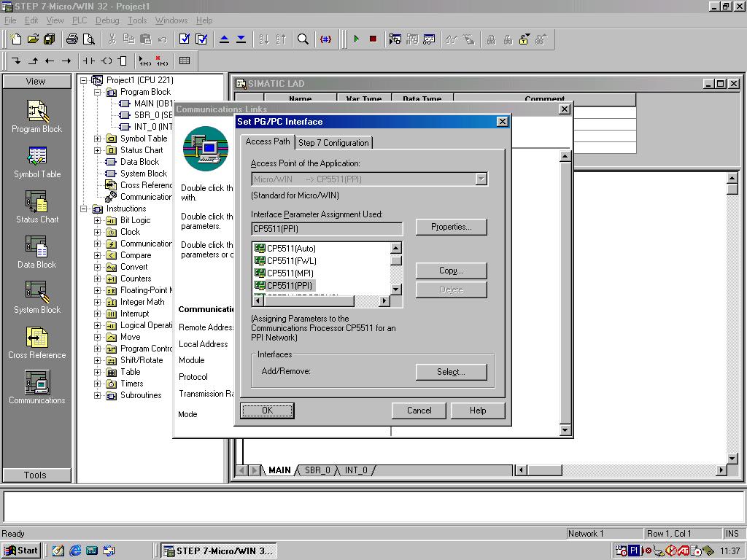Open the Access Point of the Application dropdown
The image size is (747, 560).
click(481, 179)
